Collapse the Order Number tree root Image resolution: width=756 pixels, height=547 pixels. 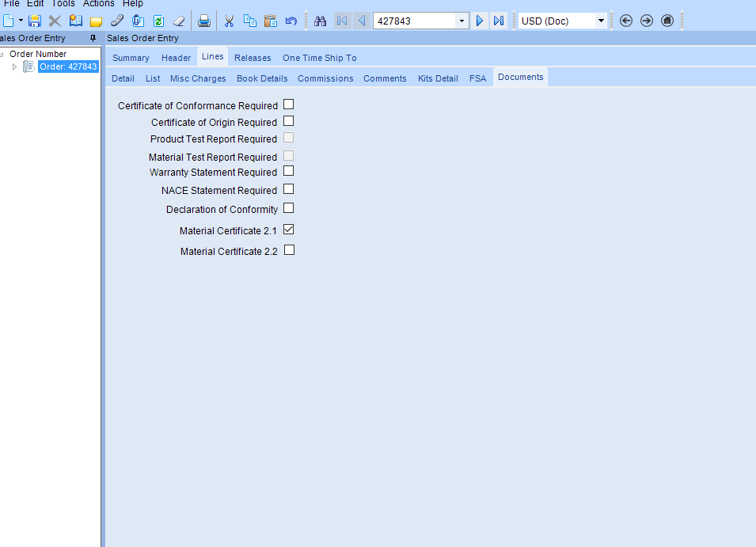(x=2, y=55)
